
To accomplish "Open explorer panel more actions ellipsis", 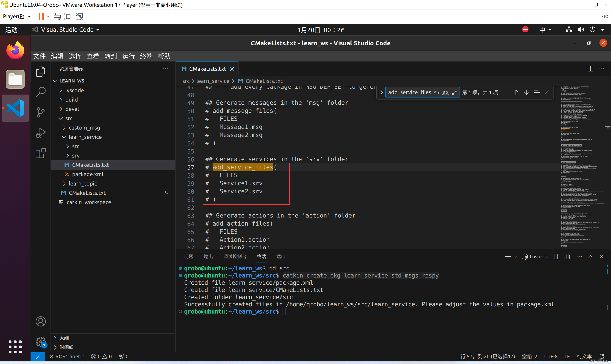I will click(165, 69).
